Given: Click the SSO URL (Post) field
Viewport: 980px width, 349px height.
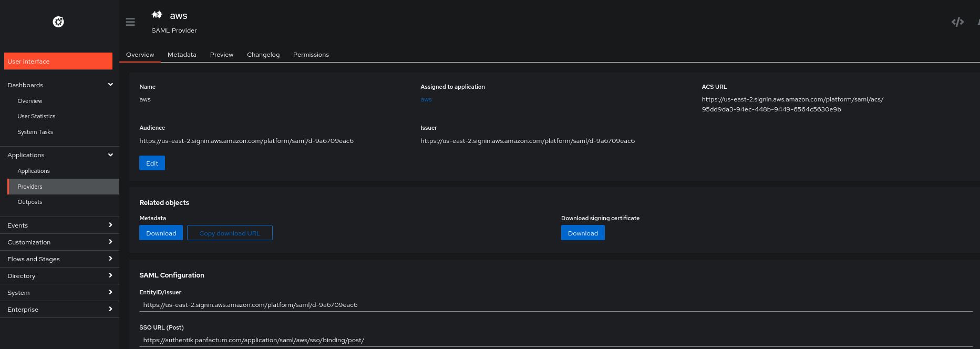Looking at the screenshot, I should [x=556, y=340].
